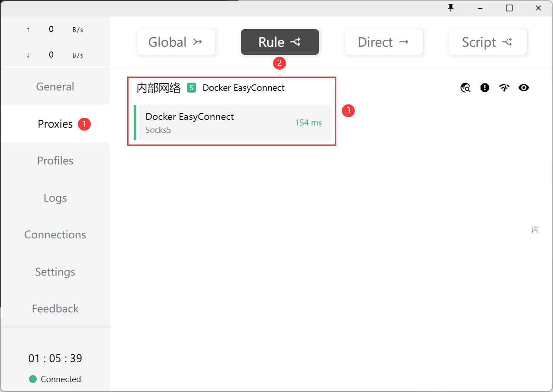The image size is (553, 392).
Task: Close the Clash window
Action: pos(538,8)
